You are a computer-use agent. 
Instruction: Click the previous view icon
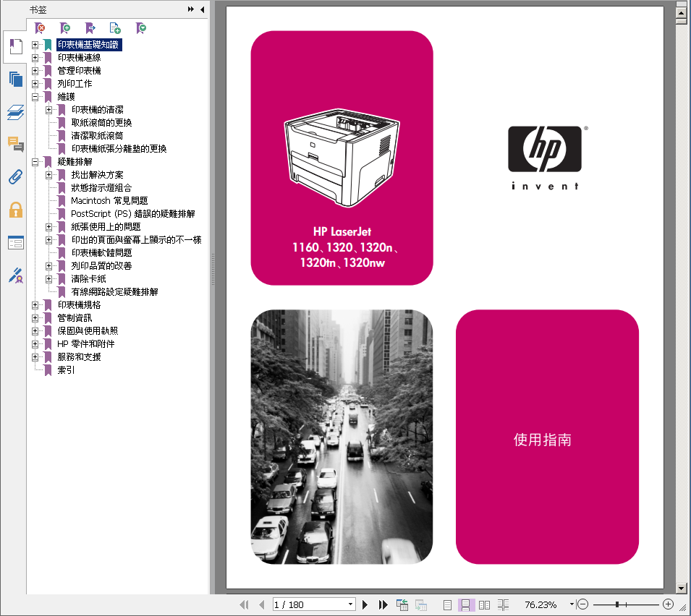(x=402, y=604)
